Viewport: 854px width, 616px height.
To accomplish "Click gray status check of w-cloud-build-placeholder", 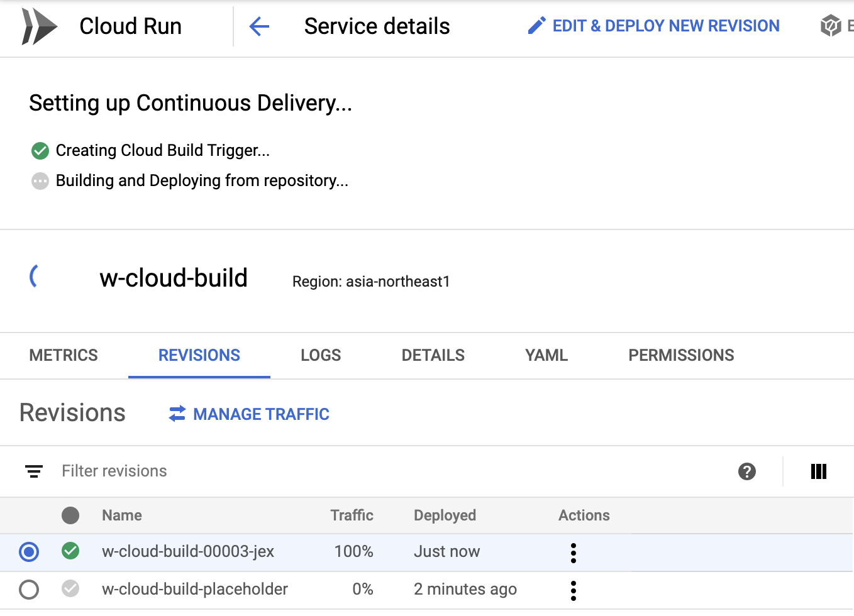I will point(70,589).
